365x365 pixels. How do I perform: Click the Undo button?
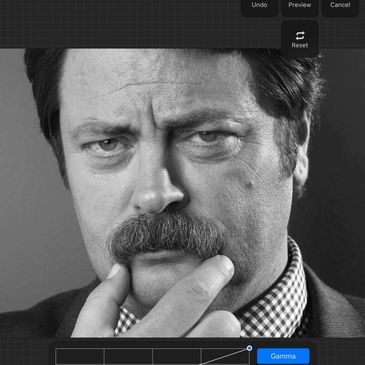pos(259,7)
